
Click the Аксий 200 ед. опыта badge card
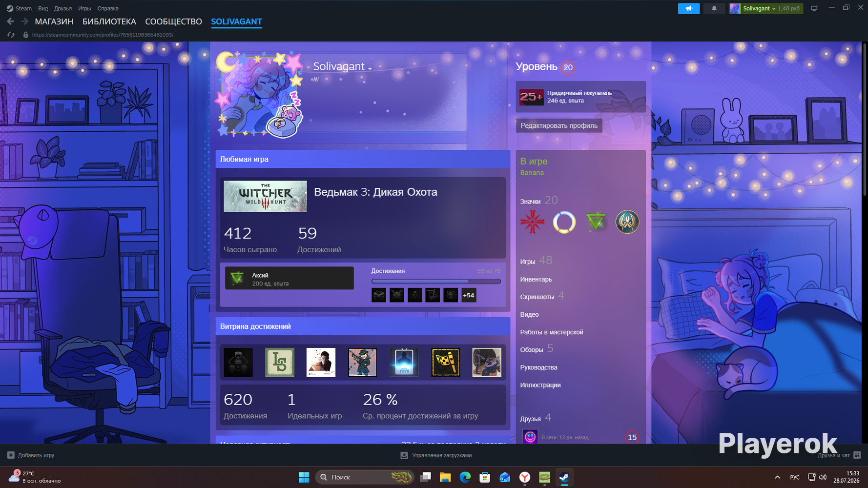[x=289, y=278]
